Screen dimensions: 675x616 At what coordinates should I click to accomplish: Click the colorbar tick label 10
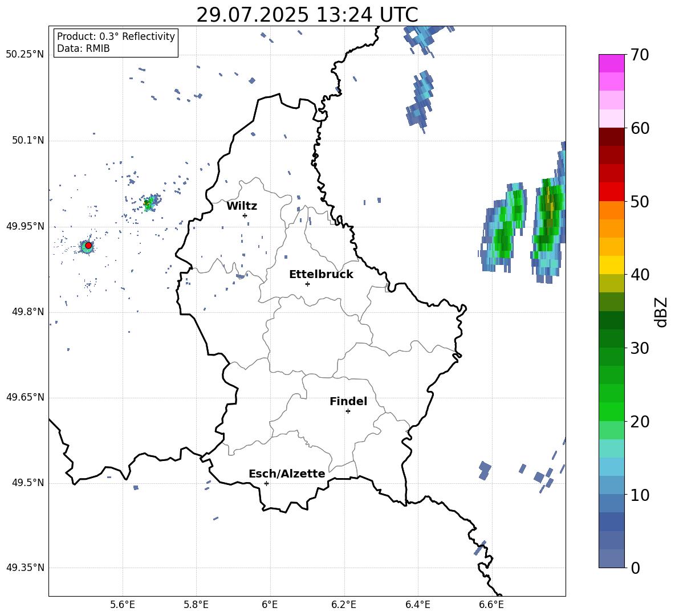tap(639, 495)
